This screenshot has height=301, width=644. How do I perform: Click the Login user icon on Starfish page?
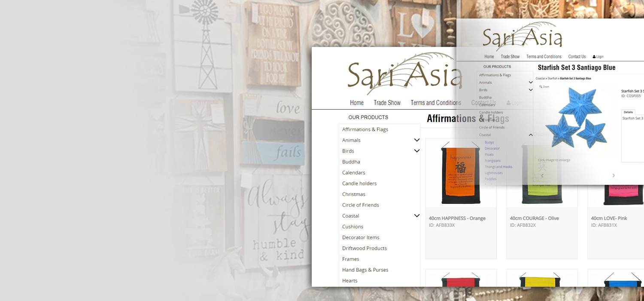click(594, 57)
